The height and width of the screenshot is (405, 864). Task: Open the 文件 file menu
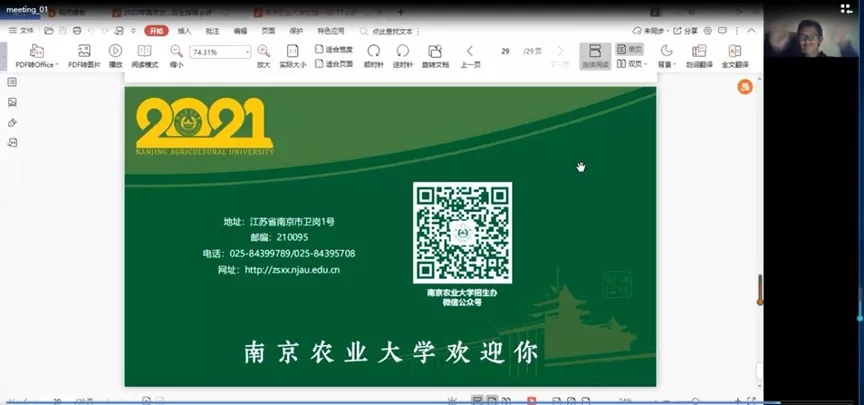pos(22,31)
